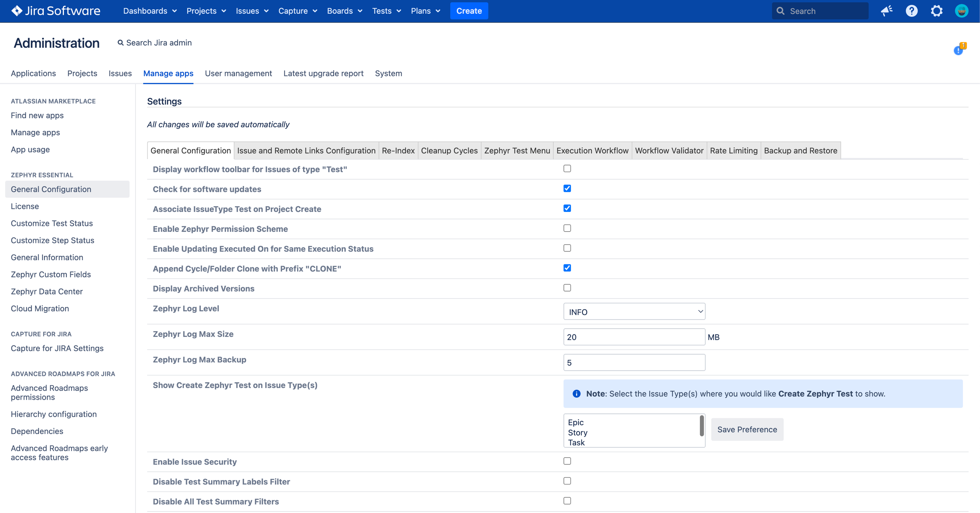Open the User management admin tab

tap(238, 73)
